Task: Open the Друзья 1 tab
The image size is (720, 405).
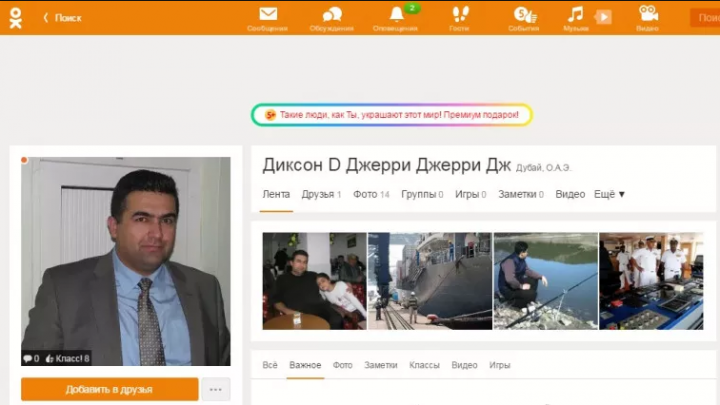Action: 321,194
